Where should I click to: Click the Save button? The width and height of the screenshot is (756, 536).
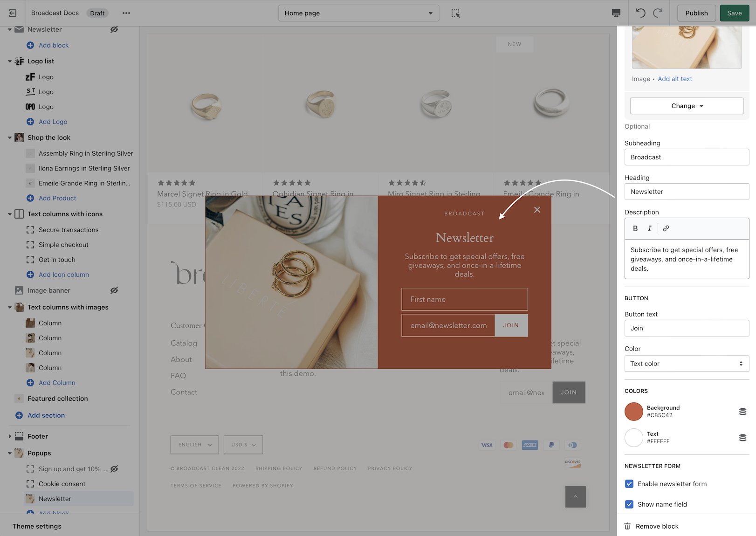click(x=734, y=13)
